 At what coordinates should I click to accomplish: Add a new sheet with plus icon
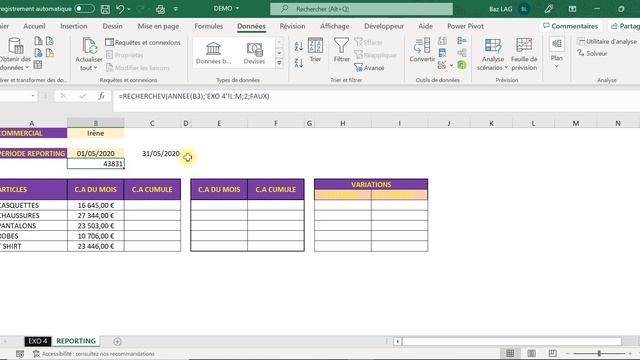117,341
